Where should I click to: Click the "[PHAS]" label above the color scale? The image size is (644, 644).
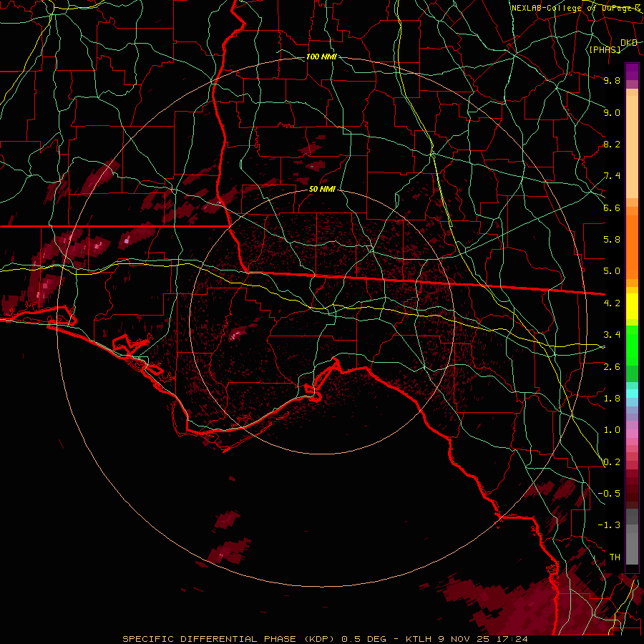[x=605, y=49]
